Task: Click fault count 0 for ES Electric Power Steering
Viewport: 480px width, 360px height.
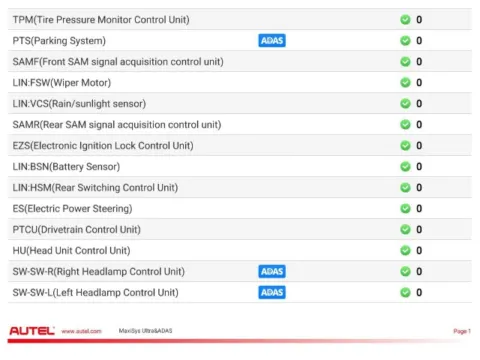Action: [x=419, y=209]
